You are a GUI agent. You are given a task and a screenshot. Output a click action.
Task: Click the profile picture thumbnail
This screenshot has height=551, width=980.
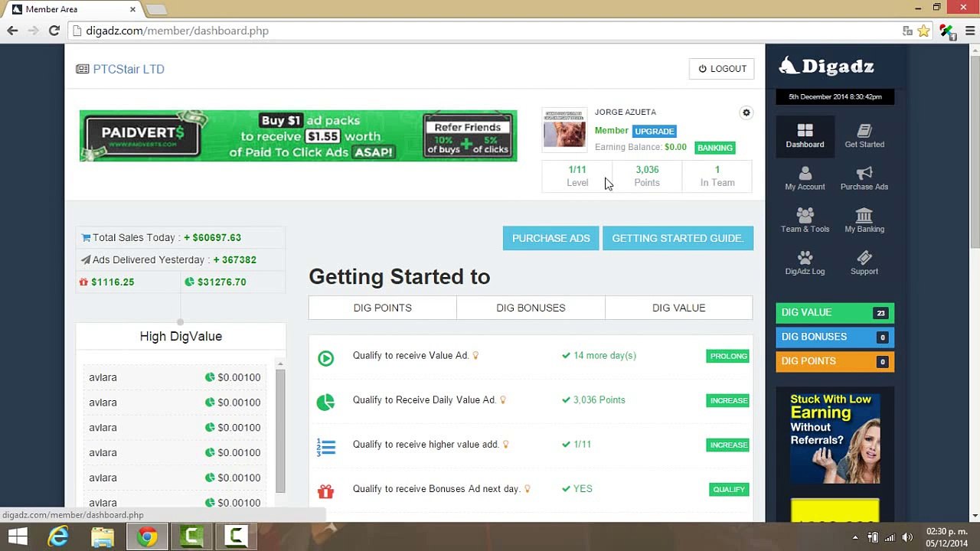point(564,128)
